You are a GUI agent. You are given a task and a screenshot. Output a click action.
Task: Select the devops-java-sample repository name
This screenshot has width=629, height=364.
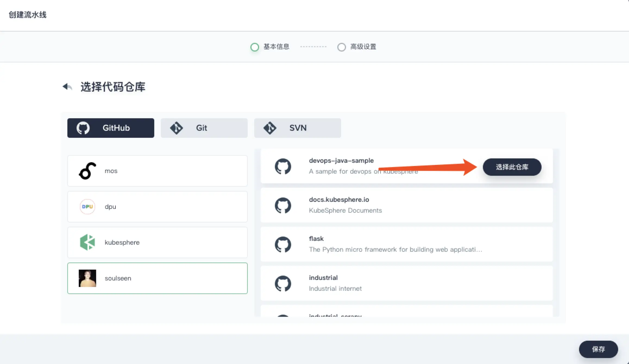coord(341,161)
